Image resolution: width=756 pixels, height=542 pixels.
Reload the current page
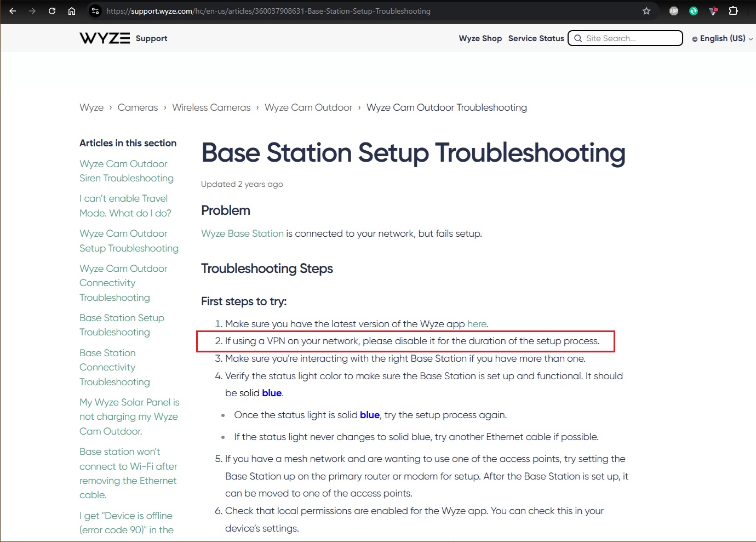[x=52, y=11]
